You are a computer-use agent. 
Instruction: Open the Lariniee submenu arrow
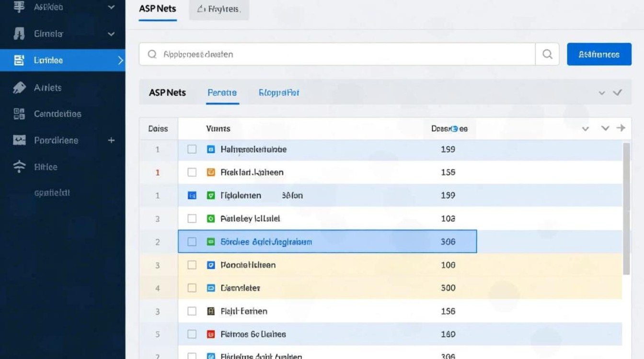(x=120, y=60)
